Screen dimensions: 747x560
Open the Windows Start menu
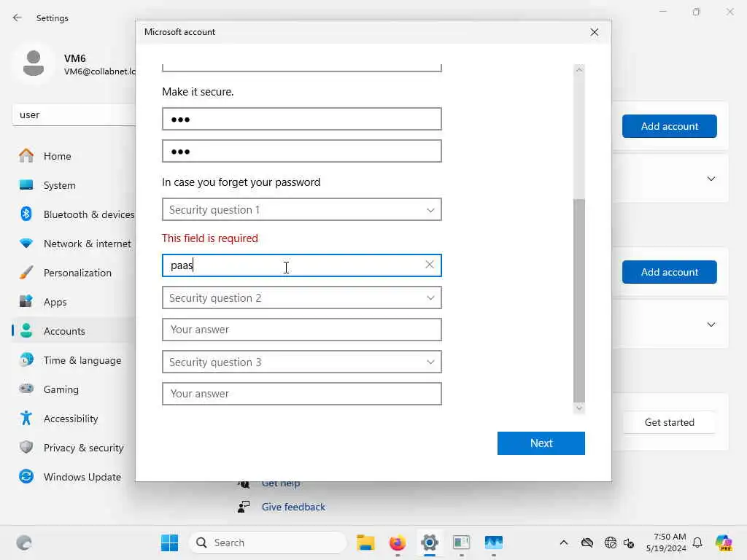coord(169,542)
